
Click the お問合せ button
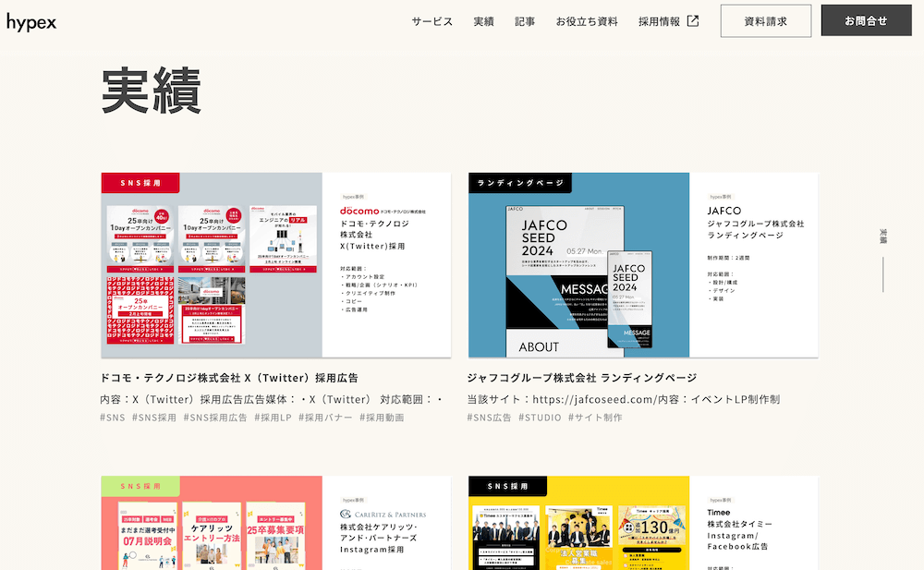(867, 20)
